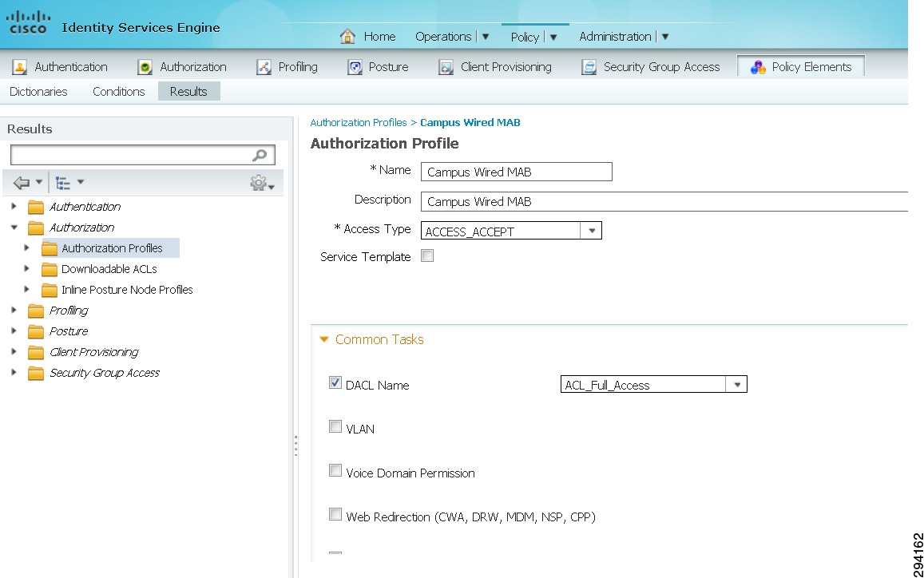The image size is (924, 578).
Task: Open the Administration menu
Action: [615, 37]
